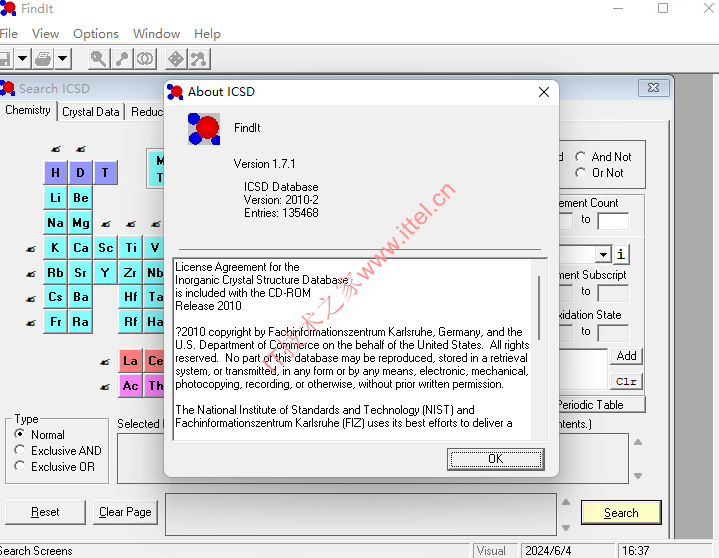The width and height of the screenshot is (719, 558).
Task: Click the 'Entries: 135468' text
Action: click(x=281, y=213)
